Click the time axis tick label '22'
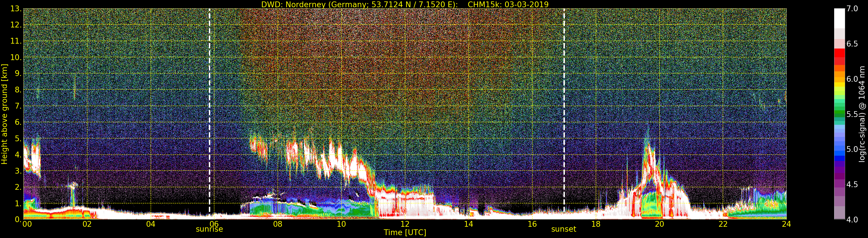This screenshot has height=238, width=868. tap(723, 224)
